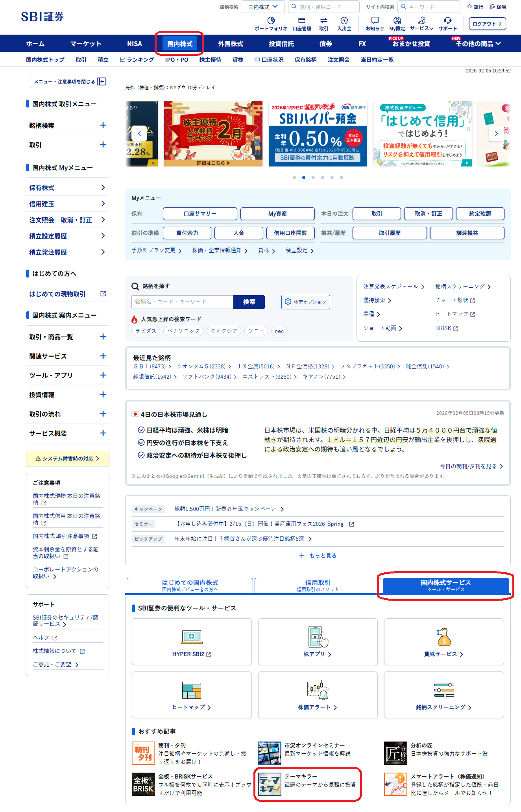This screenshot has width=521, height=812.
Task: Advance banner carousel with next arrow
Action: click(x=496, y=133)
